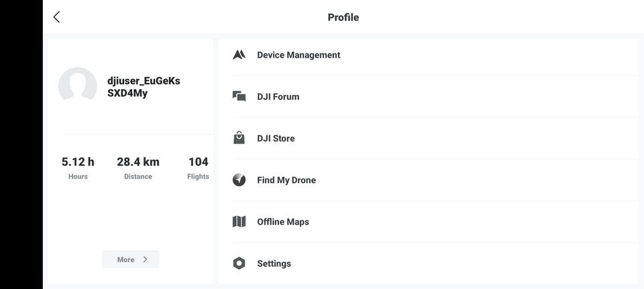The width and height of the screenshot is (644, 289).
Task: Open the profile avatar picture
Action: click(78, 84)
